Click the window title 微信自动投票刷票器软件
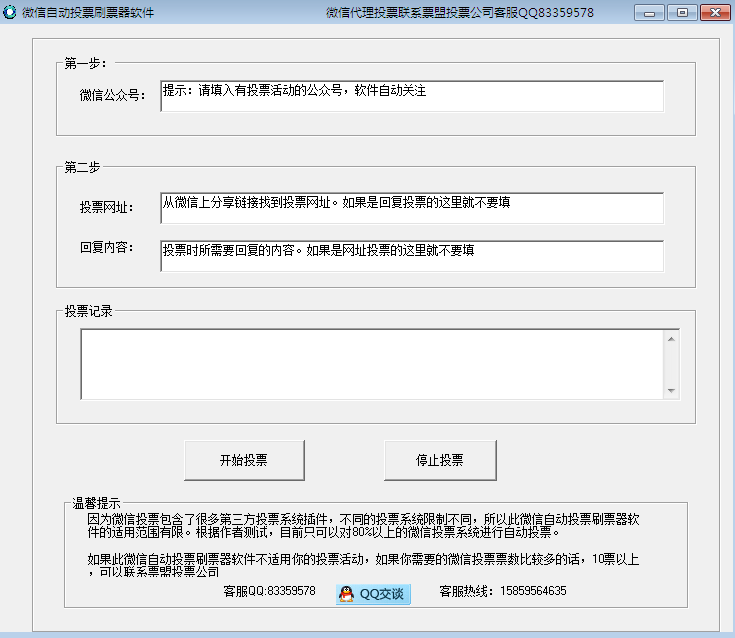 pyautogui.click(x=88, y=13)
